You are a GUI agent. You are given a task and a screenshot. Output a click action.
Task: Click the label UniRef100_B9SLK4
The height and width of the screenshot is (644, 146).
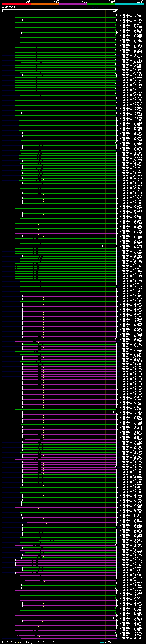pyautogui.click(x=131, y=93)
